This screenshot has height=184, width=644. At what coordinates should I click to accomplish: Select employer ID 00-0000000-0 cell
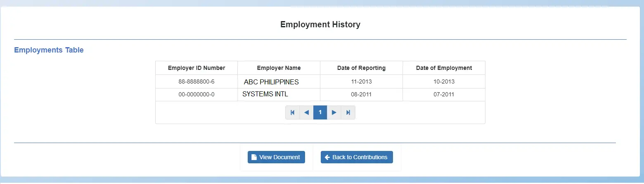[197, 94]
